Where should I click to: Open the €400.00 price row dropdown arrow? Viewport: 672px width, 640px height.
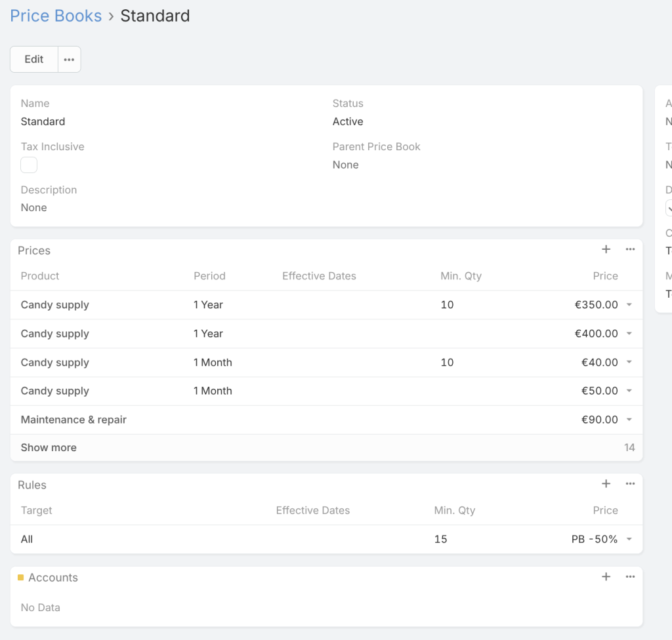(629, 334)
